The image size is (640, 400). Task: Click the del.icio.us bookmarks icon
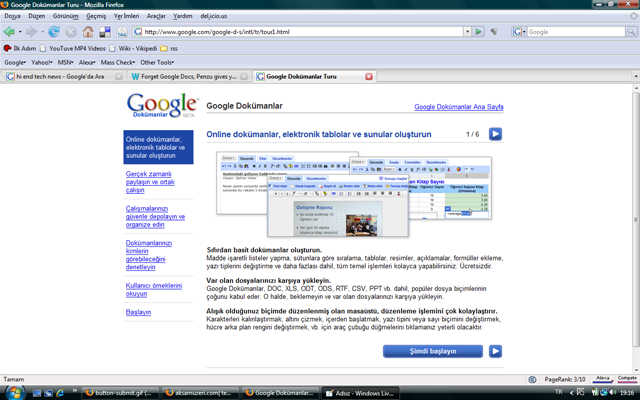(x=105, y=31)
